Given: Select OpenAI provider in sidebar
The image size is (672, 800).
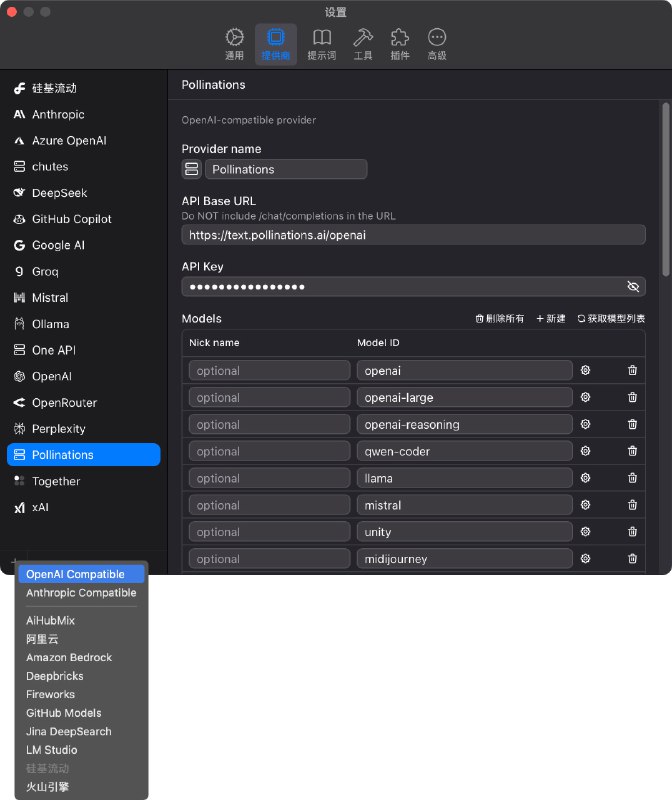Looking at the screenshot, I should pyautogui.click(x=84, y=376).
